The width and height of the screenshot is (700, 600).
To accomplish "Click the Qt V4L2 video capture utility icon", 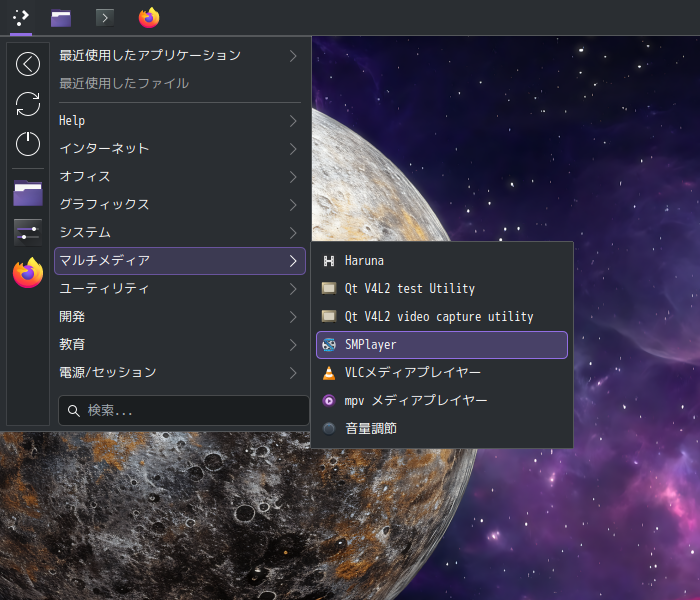I will tap(329, 317).
